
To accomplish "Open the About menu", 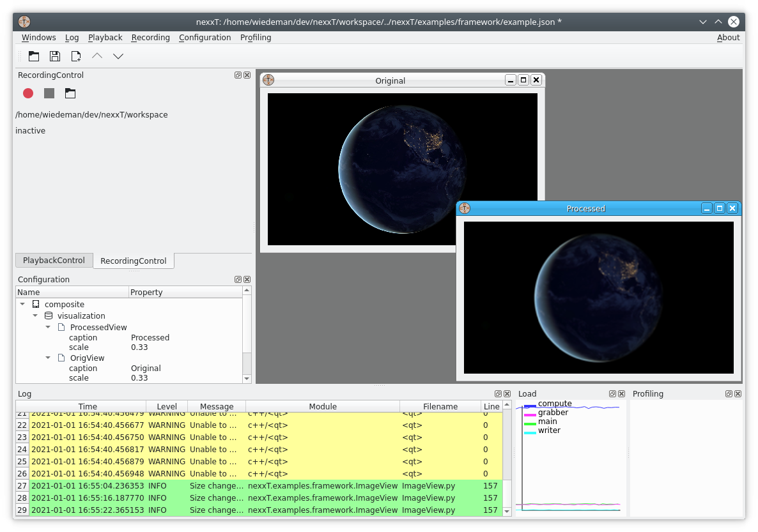I will pyautogui.click(x=728, y=37).
